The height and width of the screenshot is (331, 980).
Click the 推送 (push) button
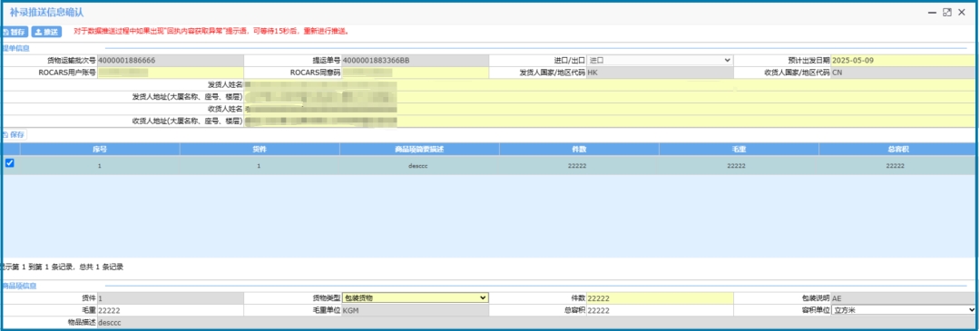pyautogui.click(x=47, y=31)
